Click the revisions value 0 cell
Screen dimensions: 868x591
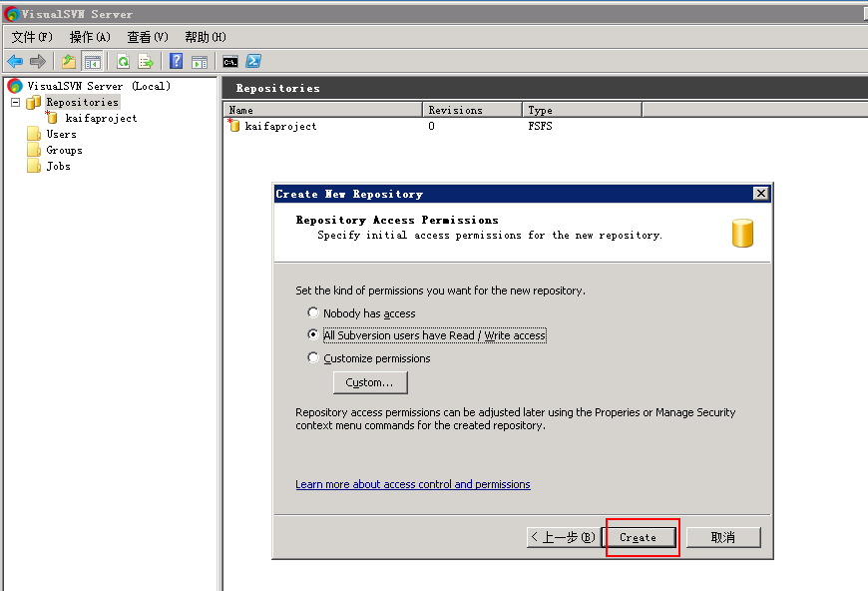point(431,126)
